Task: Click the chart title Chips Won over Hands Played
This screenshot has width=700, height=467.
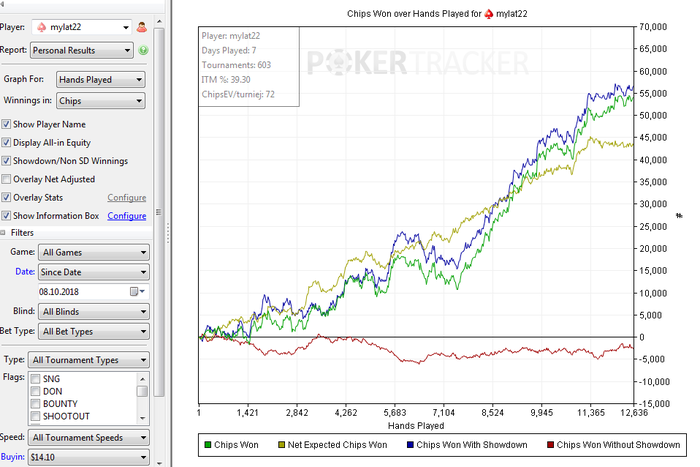Action: [437, 14]
